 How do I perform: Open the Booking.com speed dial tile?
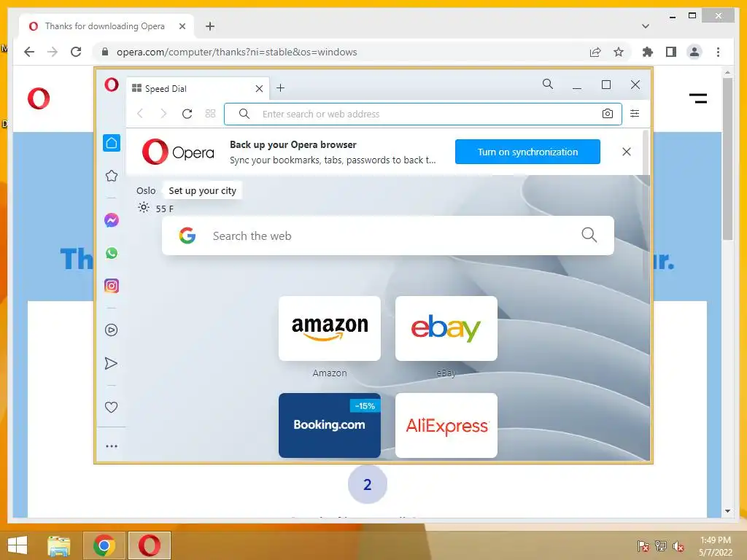click(330, 425)
